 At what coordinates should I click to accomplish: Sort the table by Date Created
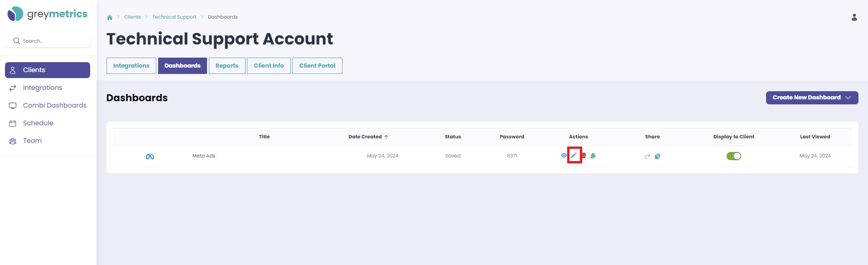point(368,137)
